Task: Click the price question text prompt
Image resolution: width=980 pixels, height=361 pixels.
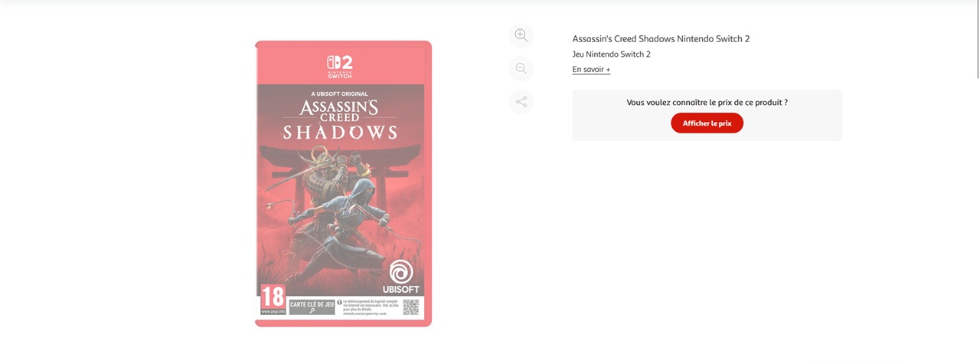Action: 707,102
